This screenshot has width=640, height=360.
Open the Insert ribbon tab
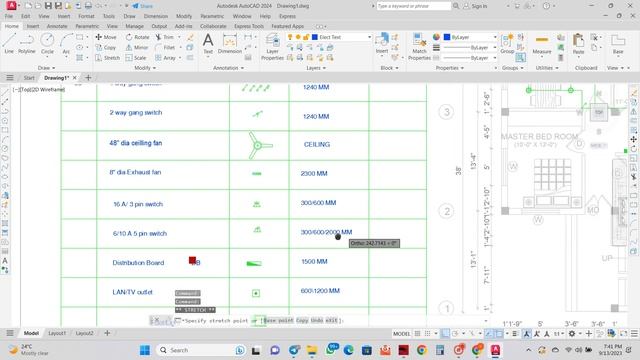(33, 26)
